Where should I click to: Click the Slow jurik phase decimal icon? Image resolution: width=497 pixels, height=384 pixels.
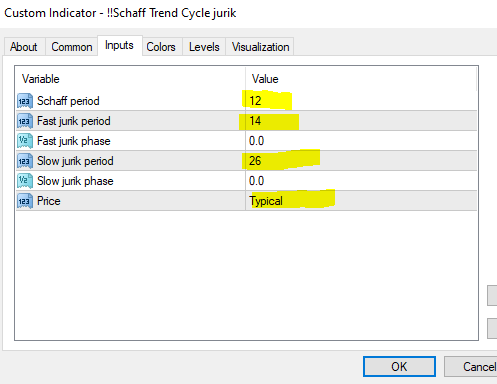tap(25, 181)
